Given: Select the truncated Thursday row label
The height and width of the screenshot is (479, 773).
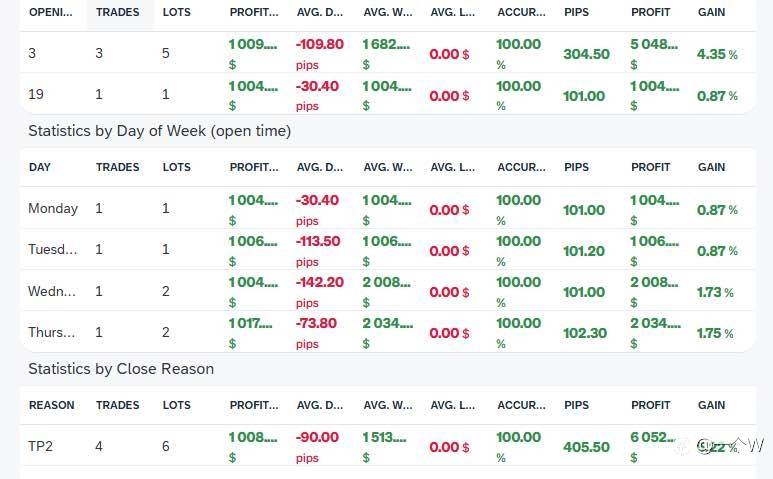Looking at the screenshot, I should (53, 333).
